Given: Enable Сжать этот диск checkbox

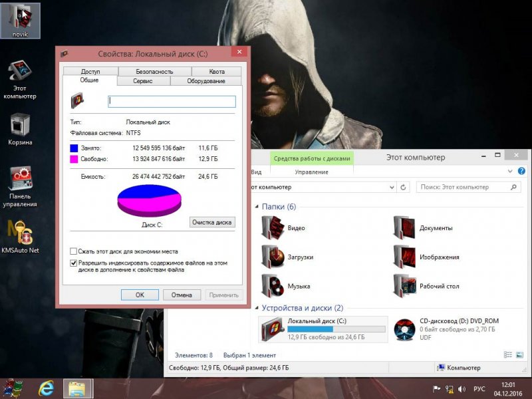Looking at the screenshot, I should tap(73, 251).
